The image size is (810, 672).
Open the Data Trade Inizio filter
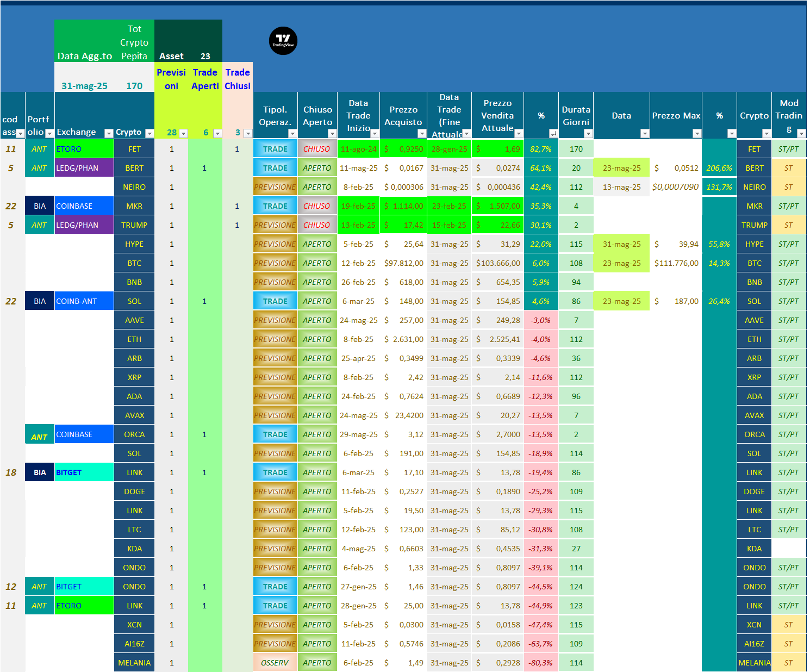point(375,134)
